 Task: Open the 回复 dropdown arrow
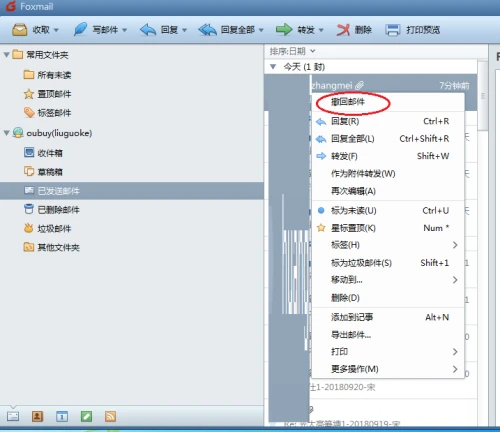[x=184, y=30]
